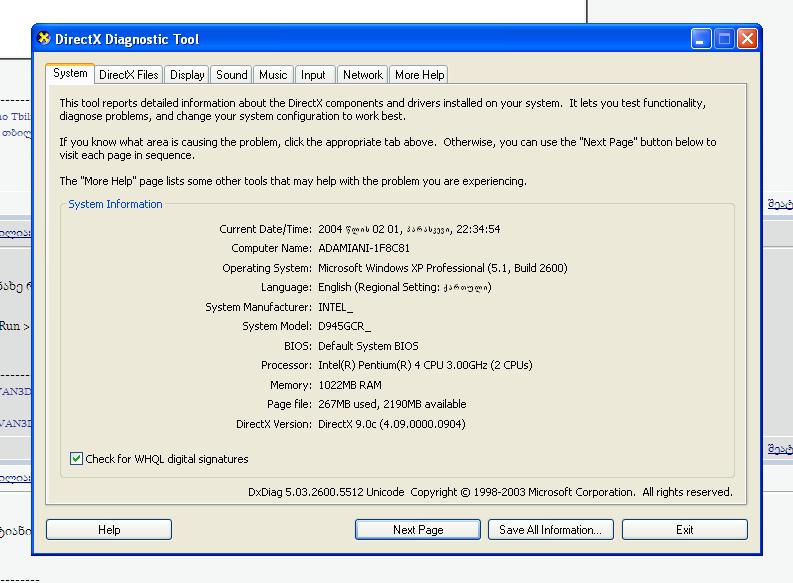Click DirectX Version value DirectX 9.0c

(391, 424)
